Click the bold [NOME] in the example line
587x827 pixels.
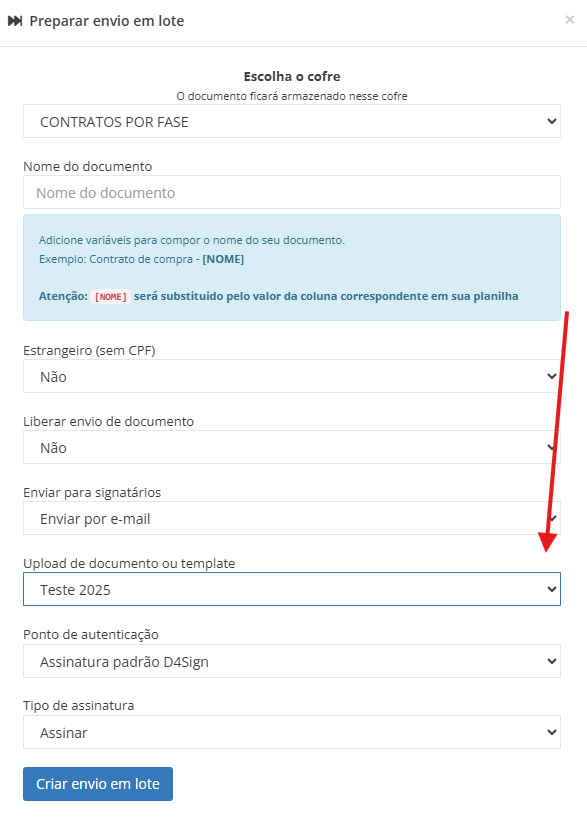click(x=223, y=259)
